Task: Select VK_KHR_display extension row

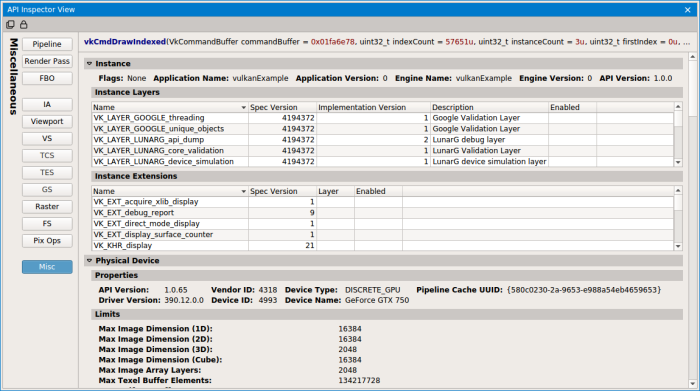Action: coord(383,245)
